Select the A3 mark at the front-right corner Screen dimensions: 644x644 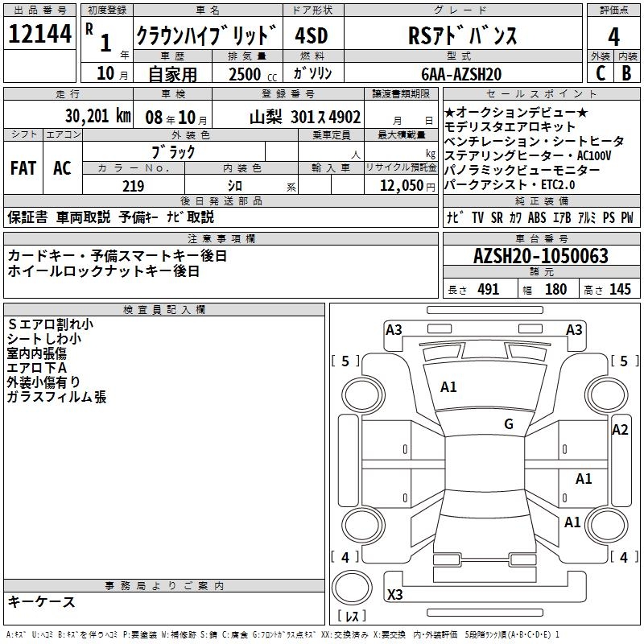click(x=574, y=329)
